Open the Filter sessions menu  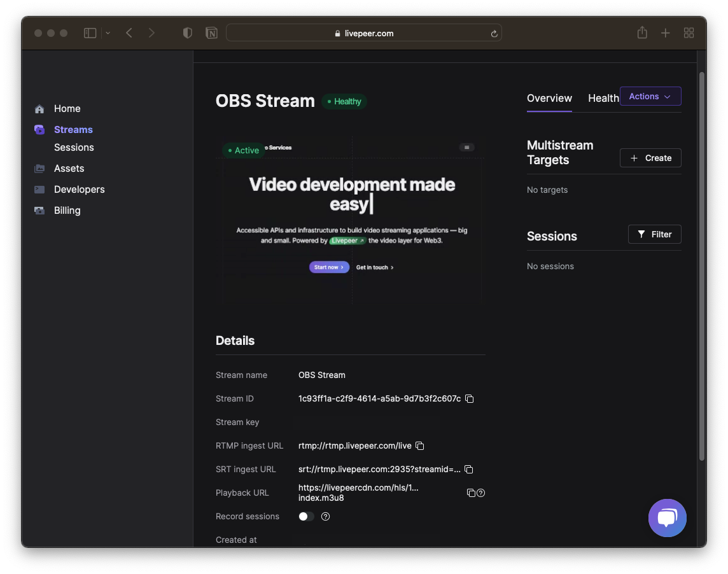[654, 235]
